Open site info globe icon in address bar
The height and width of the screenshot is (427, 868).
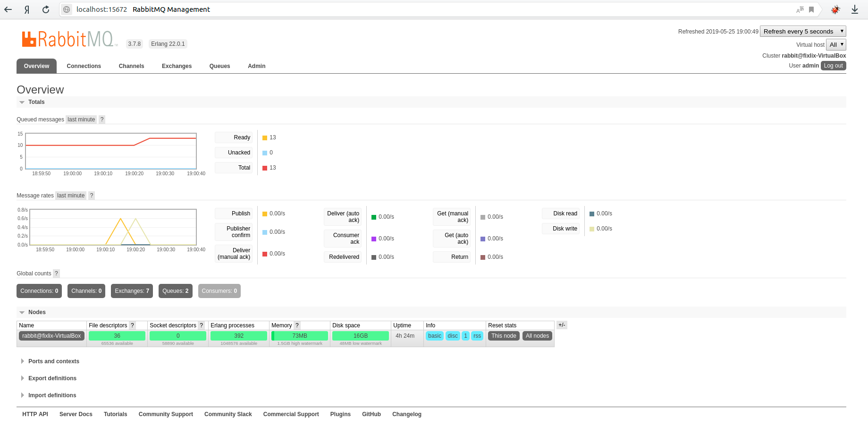(67, 9)
